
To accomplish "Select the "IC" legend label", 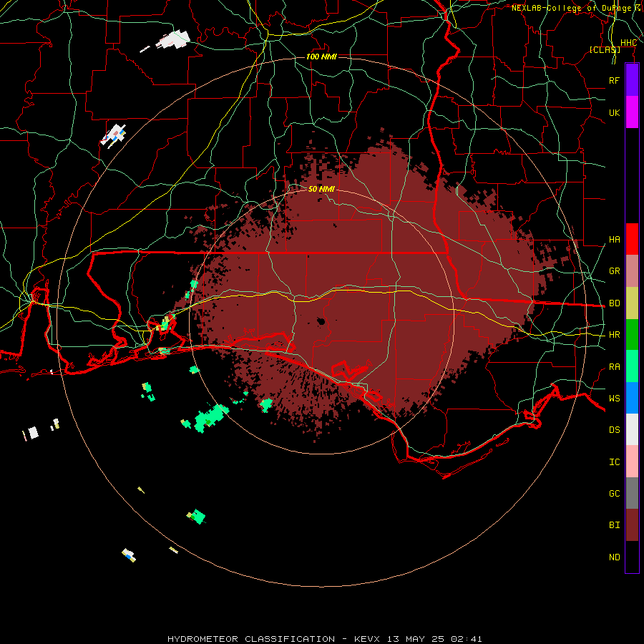I will tap(614, 462).
